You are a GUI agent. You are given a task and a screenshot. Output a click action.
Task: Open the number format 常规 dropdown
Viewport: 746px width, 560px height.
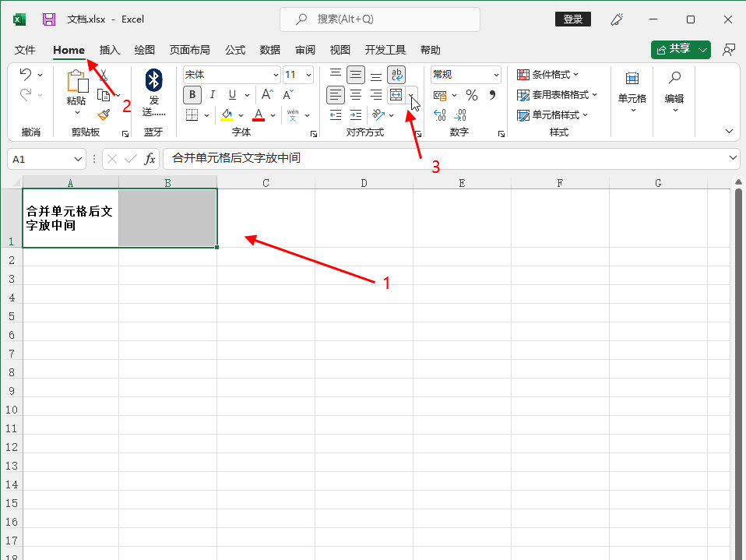[x=496, y=75]
